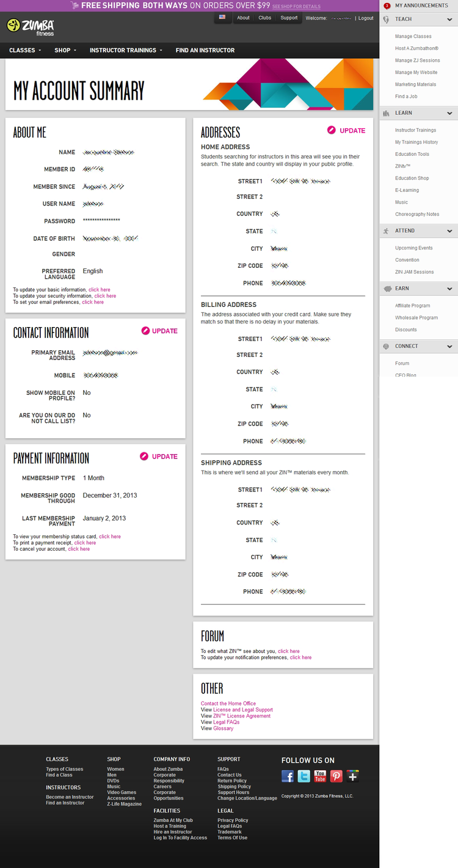458x868 pixels.
Task: Open the Clubs top menu item
Action: (264, 18)
